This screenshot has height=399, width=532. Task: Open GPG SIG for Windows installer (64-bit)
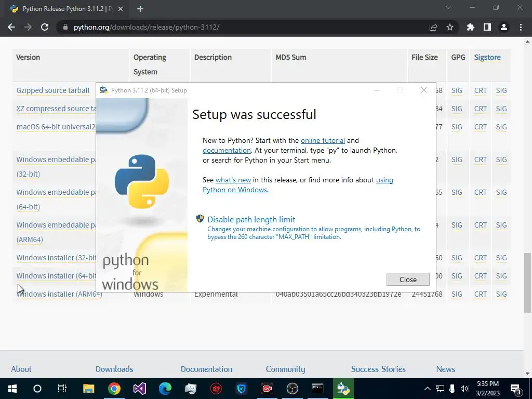coord(457,276)
